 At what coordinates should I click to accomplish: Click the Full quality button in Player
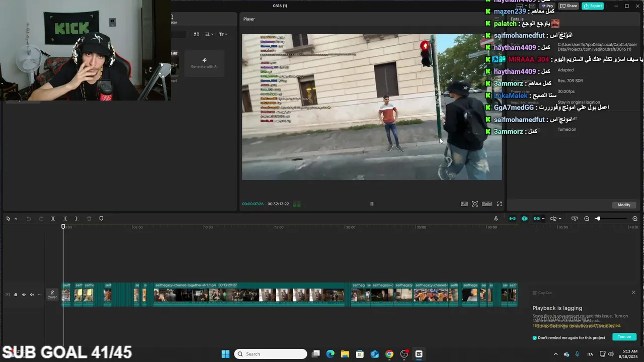tap(464, 204)
